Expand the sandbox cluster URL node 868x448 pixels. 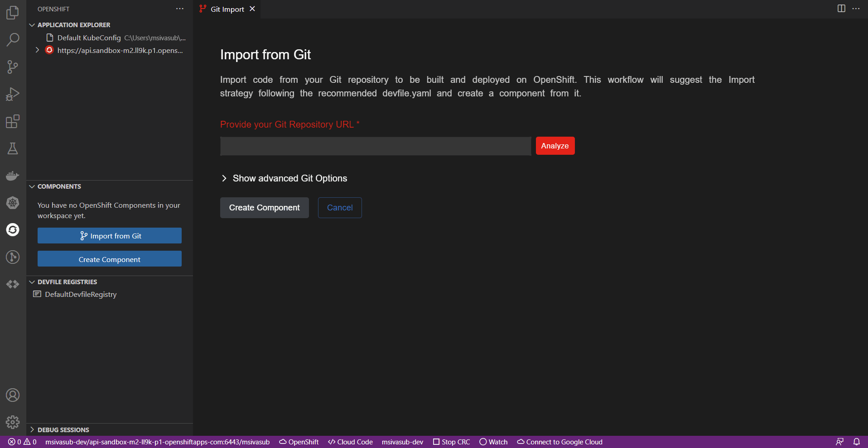[x=37, y=50]
